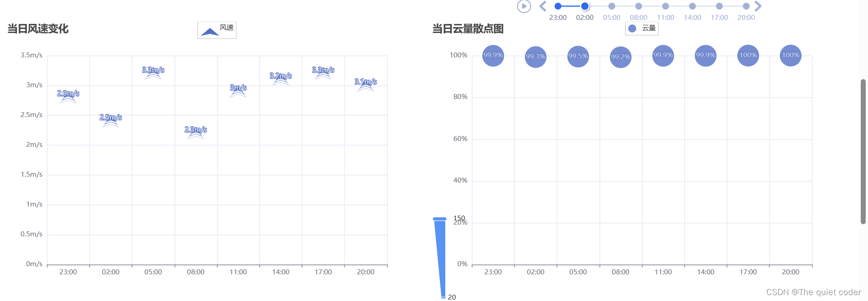
Task: Click the 99.2% cloud bubble at 08:00
Action: click(x=621, y=57)
